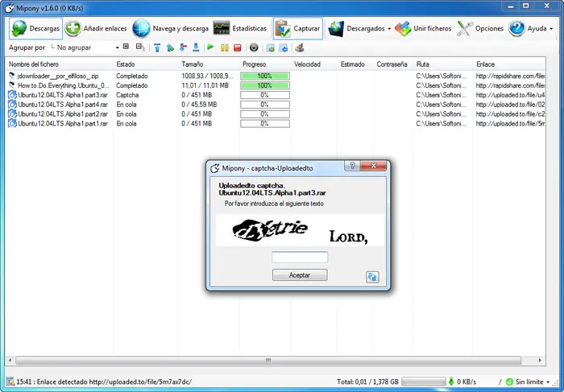Move selected download to top

click(157, 47)
